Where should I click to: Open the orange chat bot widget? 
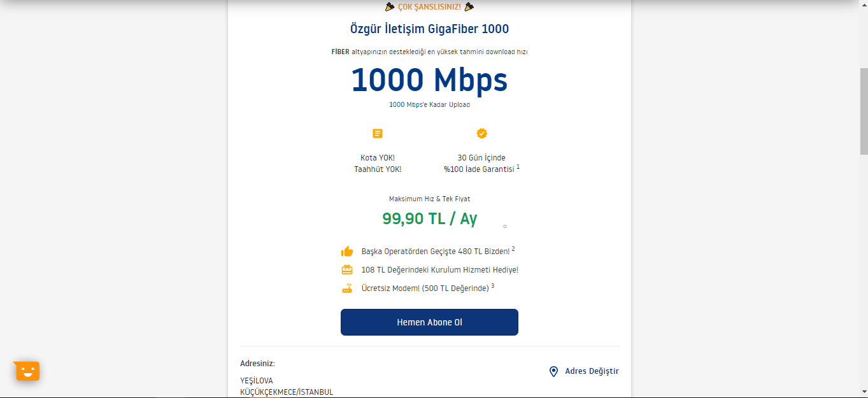27,371
